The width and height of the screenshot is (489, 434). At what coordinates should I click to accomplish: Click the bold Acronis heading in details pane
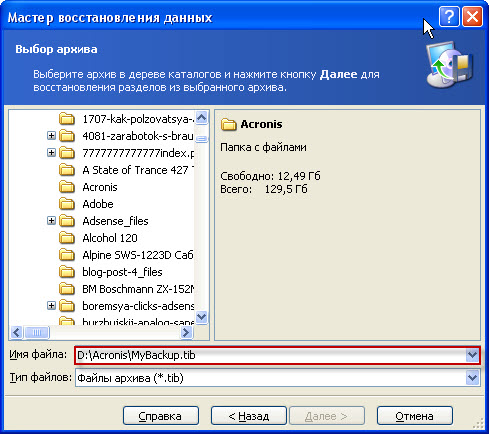[x=261, y=124]
